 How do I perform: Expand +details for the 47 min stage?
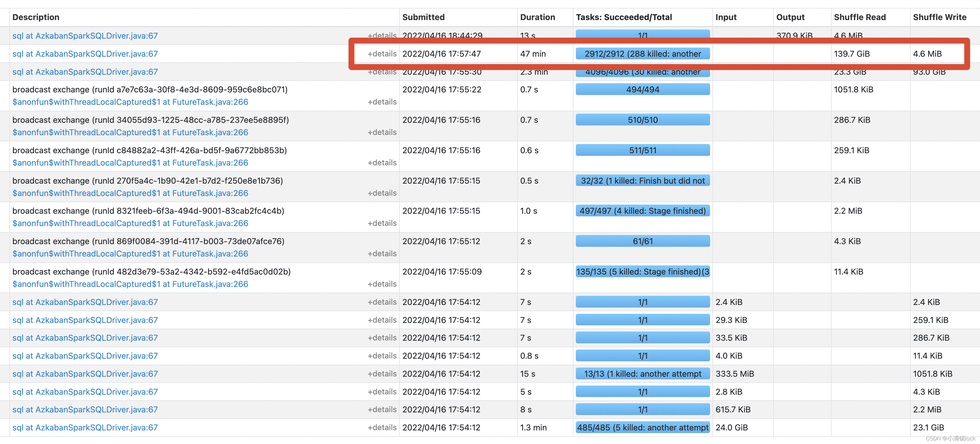point(381,54)
